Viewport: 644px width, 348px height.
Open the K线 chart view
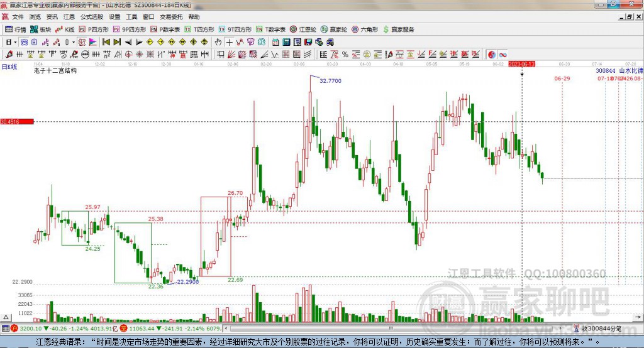(x=65, y=30)
